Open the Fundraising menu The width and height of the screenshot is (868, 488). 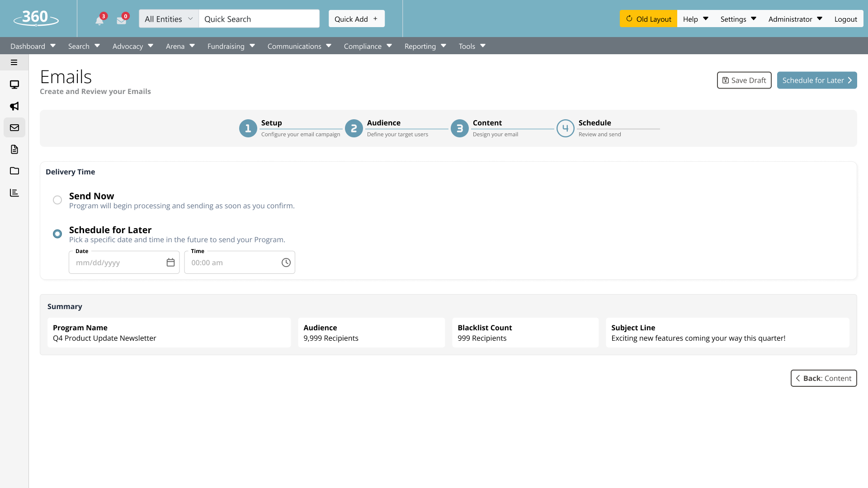click(x=231, y=46)
